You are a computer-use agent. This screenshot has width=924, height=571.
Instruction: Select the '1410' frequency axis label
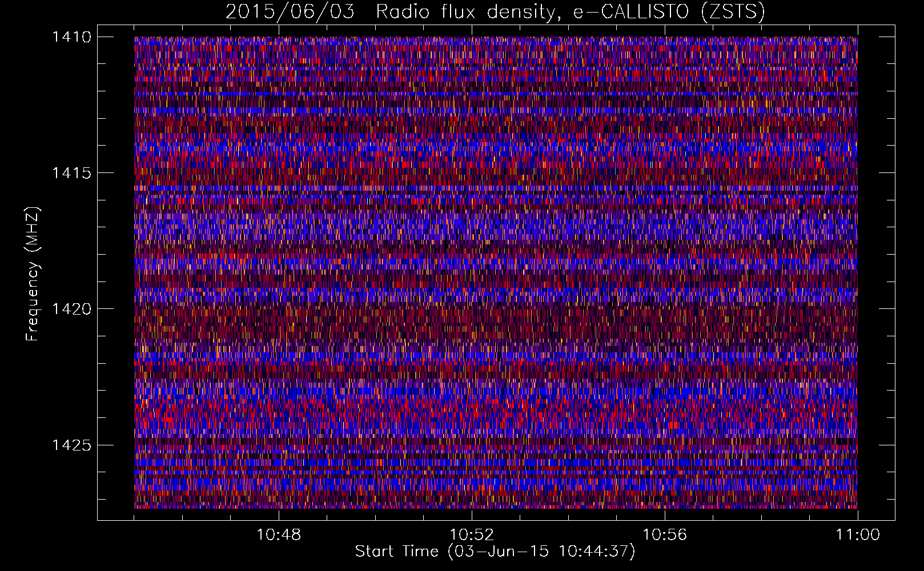pyautogui.click(x=71, y=37)
